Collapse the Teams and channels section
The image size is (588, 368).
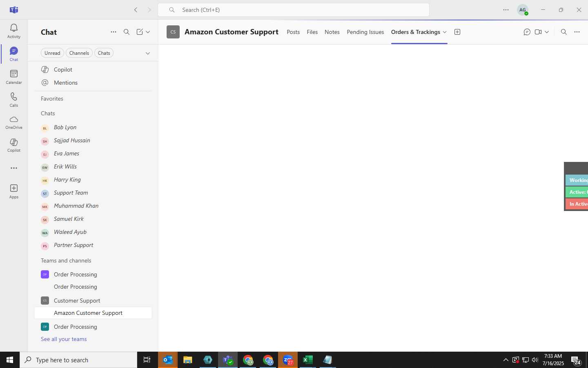point(66,260)
